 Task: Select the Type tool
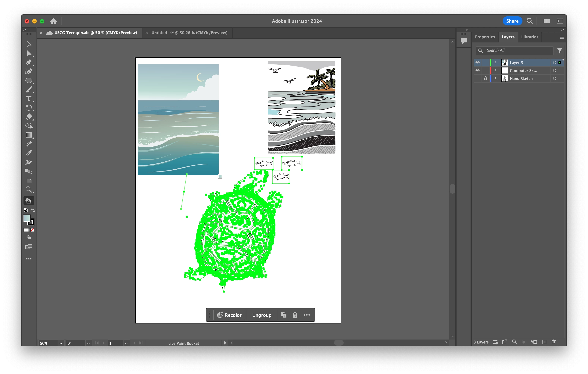tap(29, 99)
